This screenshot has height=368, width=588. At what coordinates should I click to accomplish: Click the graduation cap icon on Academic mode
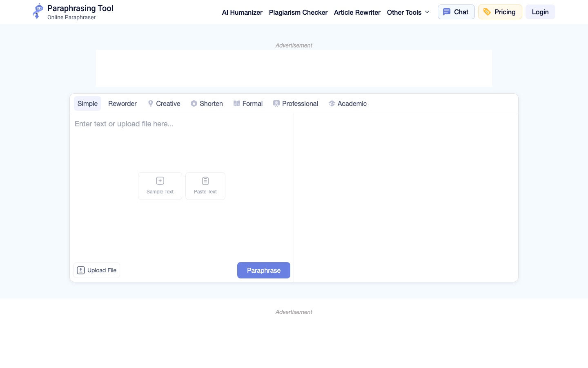pyautogui.click(x=332, y=103)
